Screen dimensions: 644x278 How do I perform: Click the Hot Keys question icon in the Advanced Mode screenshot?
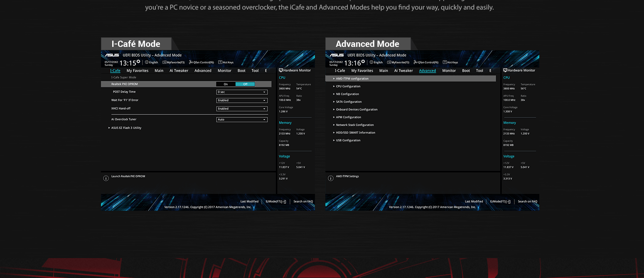click(x=445, y=62)
